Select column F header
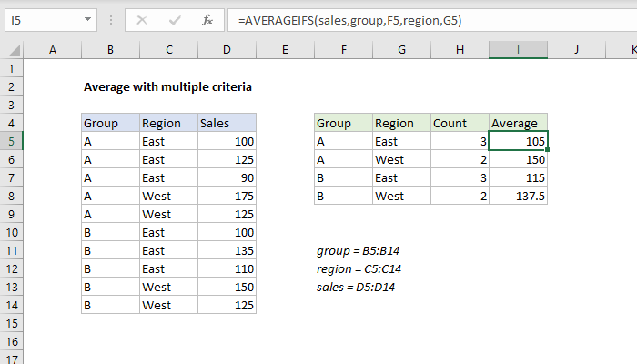Screen dimensions: 637x364 pos(343,51)
